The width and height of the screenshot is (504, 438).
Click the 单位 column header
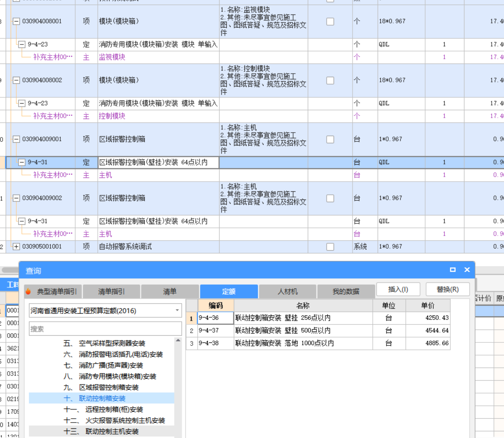tap(389, 305)
